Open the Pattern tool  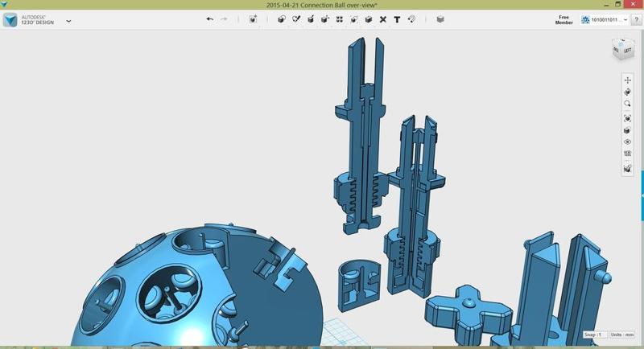pyautogui.click(x=340, y=19)
